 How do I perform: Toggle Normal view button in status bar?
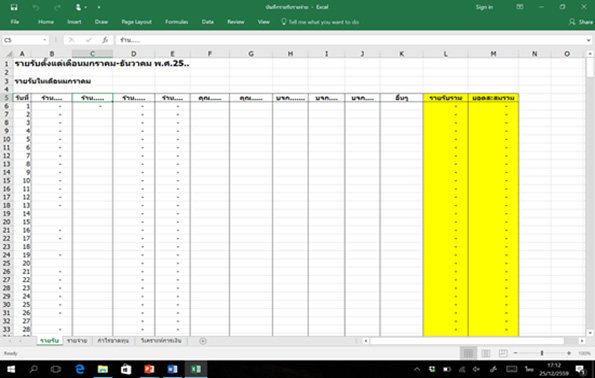468,353
